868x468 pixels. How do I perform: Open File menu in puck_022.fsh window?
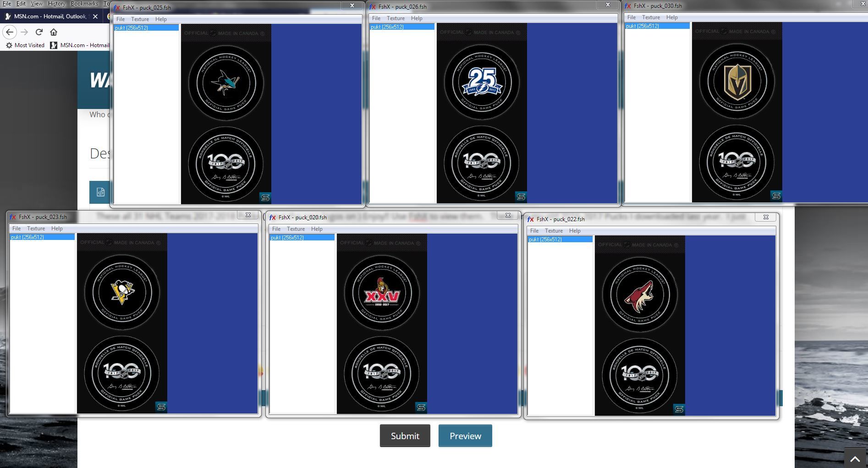pyautogui.click(x=534, y=231)
